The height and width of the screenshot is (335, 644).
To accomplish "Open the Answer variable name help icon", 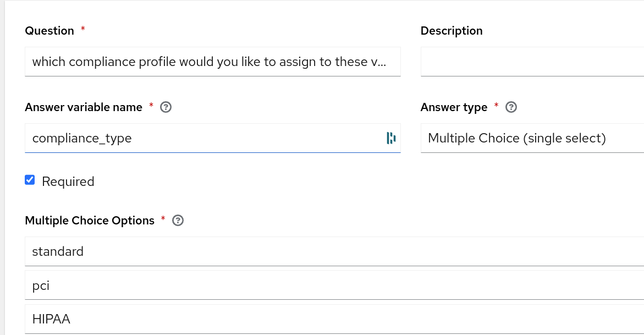I will point(166,107).
